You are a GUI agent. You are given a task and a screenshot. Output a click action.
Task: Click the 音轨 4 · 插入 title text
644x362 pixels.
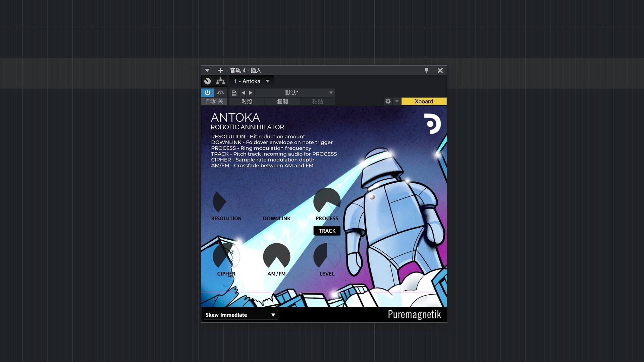246,70
